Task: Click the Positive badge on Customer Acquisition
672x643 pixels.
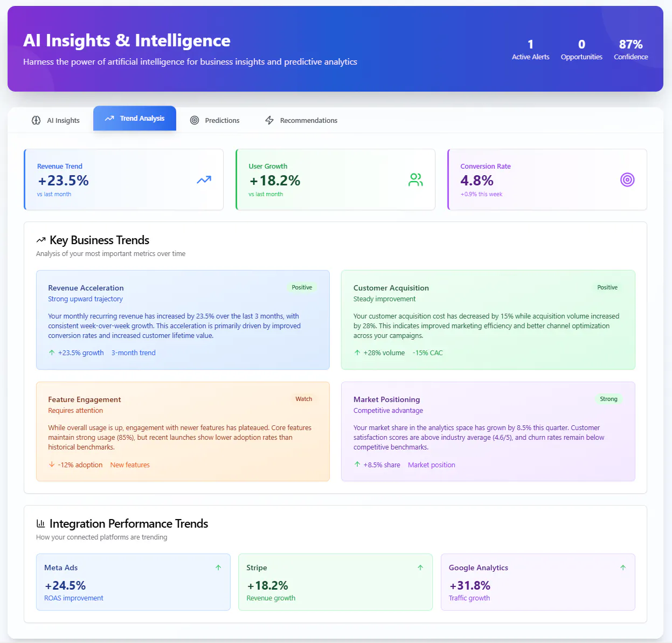Action: point(607,287)
